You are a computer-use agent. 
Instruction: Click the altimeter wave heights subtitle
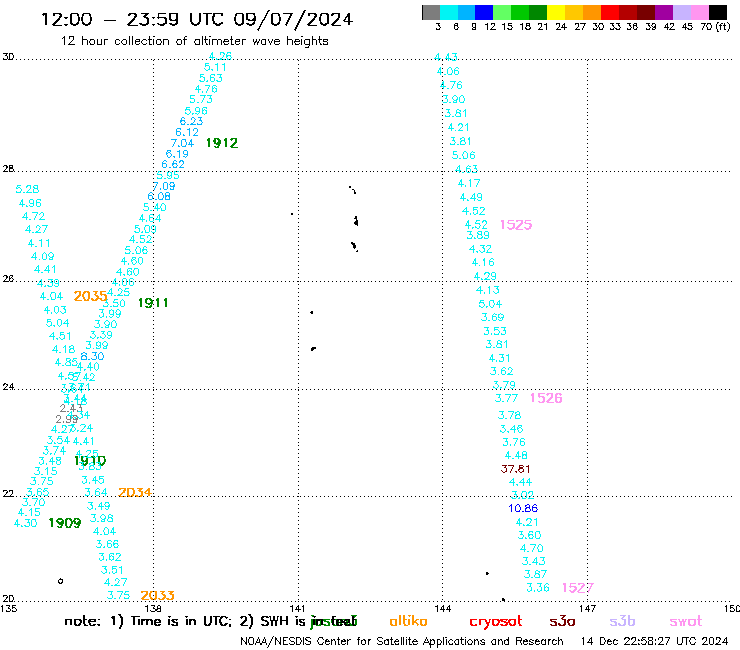tap(194, 41)
